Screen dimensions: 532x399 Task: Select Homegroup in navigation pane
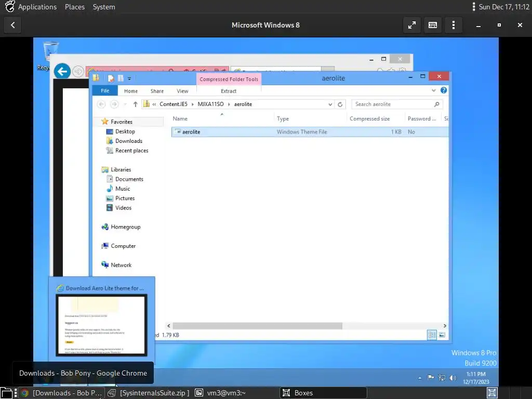pos(125,227)
